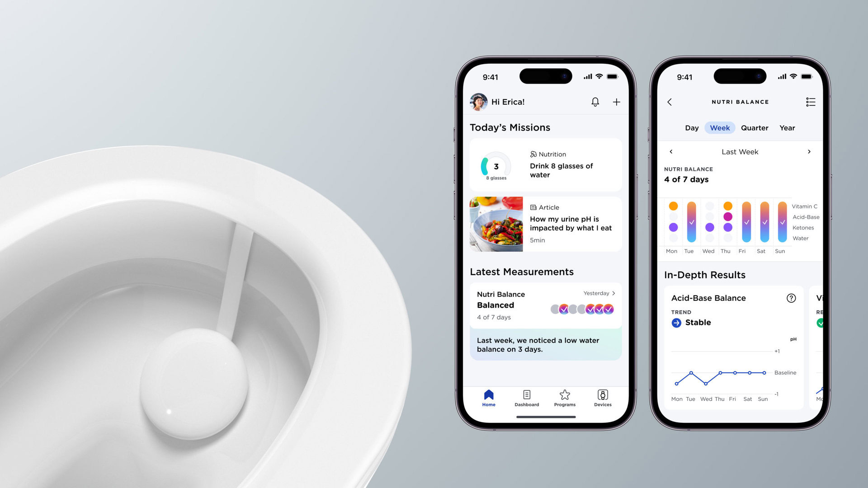The image size is (868, 488).
Task: Expand Last Week navigation with right chevron
Action: point(809,151)
